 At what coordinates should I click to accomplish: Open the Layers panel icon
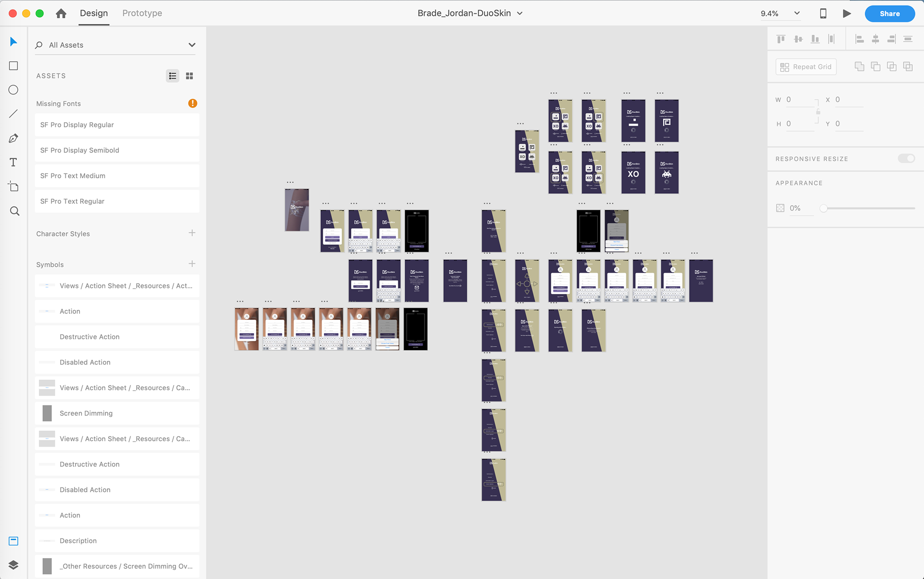point(13,565)
